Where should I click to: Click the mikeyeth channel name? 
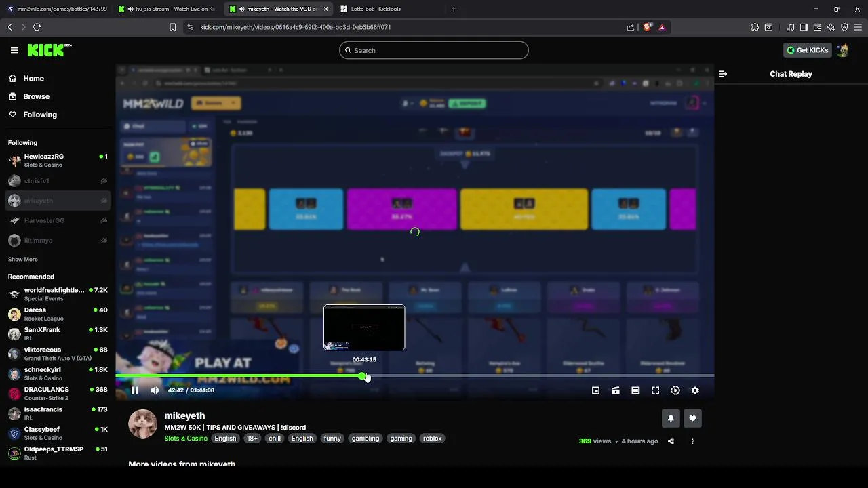tap(184, 415)
